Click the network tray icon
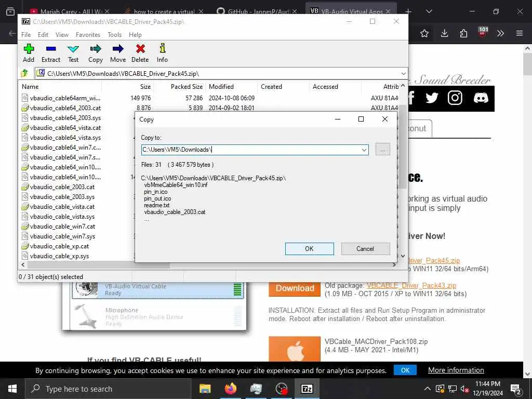532x399 pixels. pos(453,389)
